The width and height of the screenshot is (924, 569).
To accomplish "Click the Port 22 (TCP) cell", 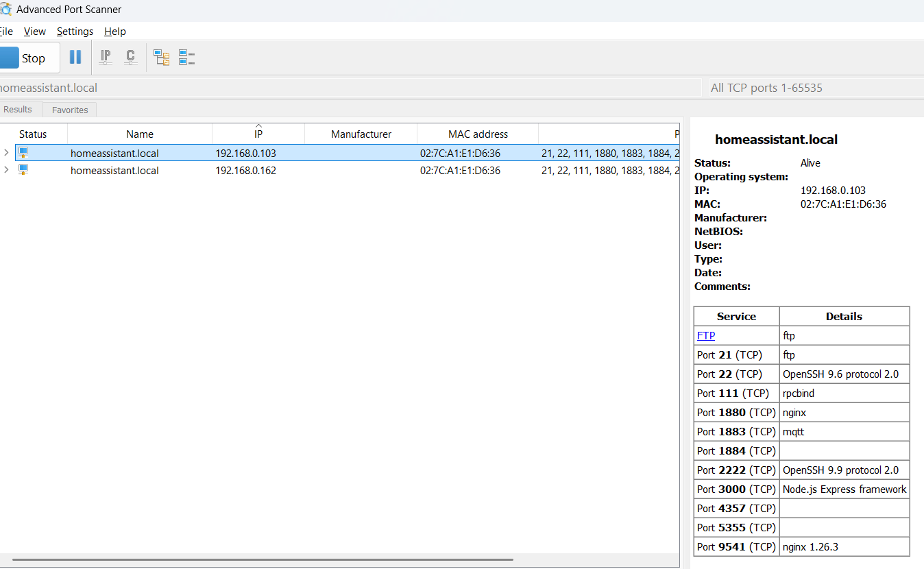I will point(737,374).
